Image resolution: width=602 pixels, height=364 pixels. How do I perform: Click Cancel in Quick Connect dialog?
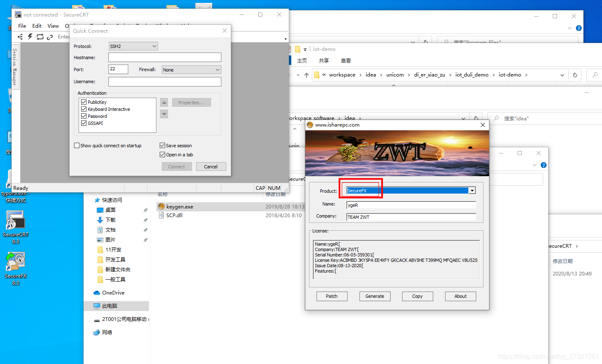[211, 167]
